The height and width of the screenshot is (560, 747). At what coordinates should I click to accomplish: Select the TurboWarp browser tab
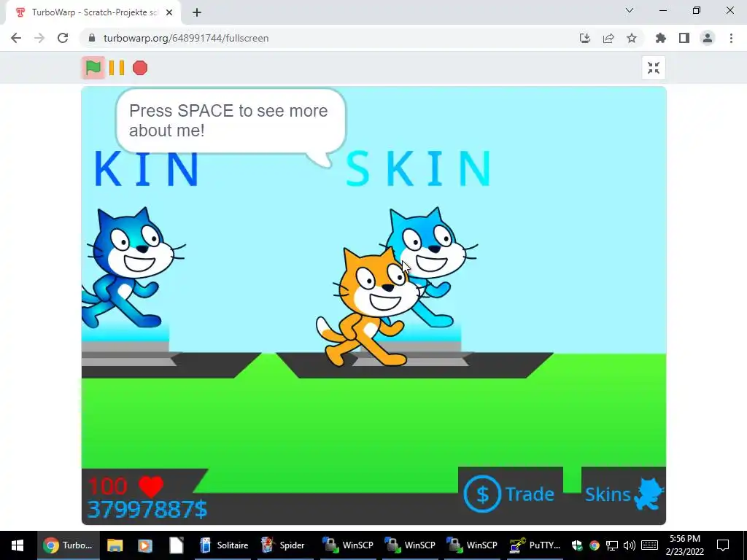[x=93, y=13]
